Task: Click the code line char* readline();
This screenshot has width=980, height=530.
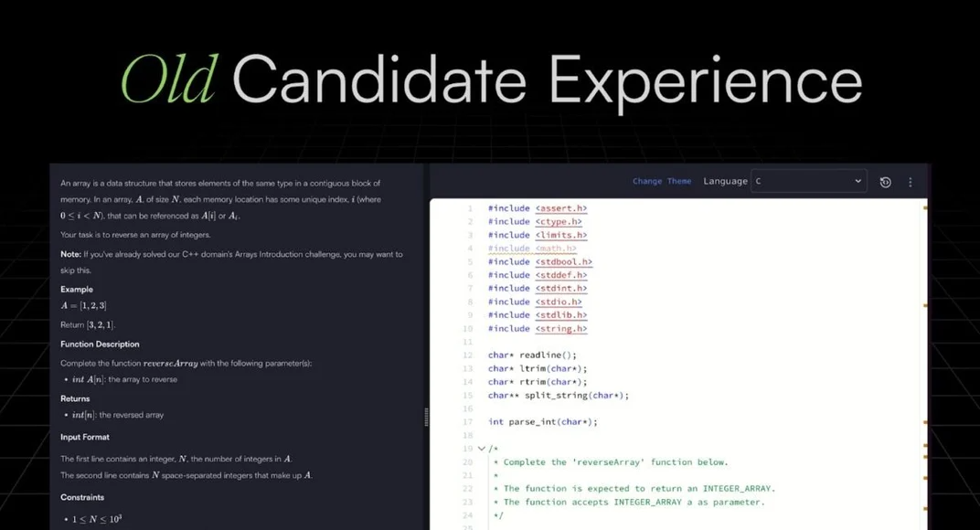Action: 532,355
